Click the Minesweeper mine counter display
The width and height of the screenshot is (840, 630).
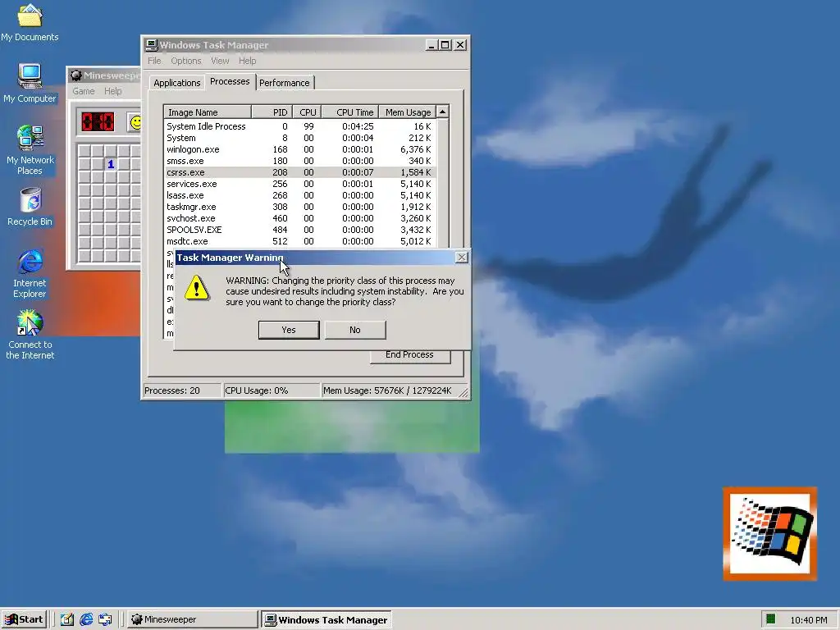[98, 121]
